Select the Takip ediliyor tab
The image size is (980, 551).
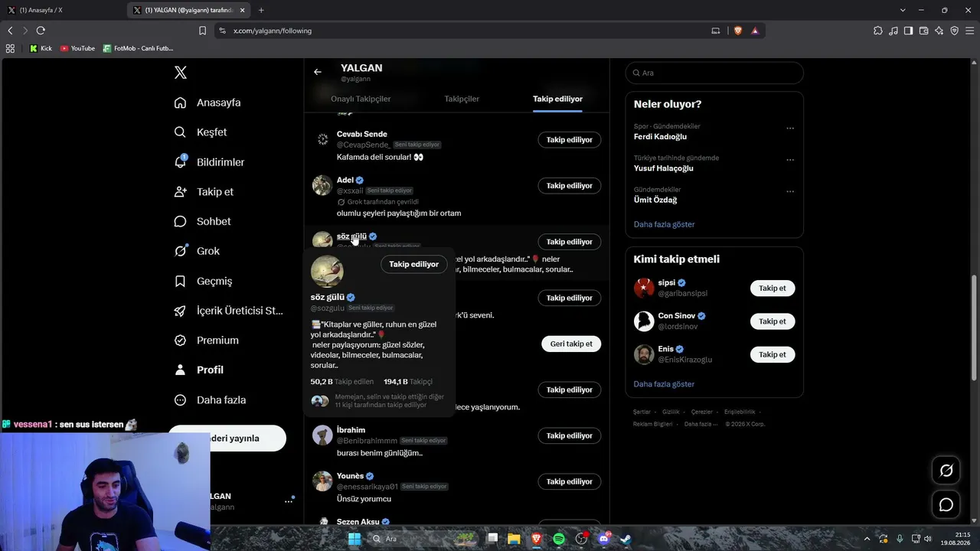click(x=557, y=99)
